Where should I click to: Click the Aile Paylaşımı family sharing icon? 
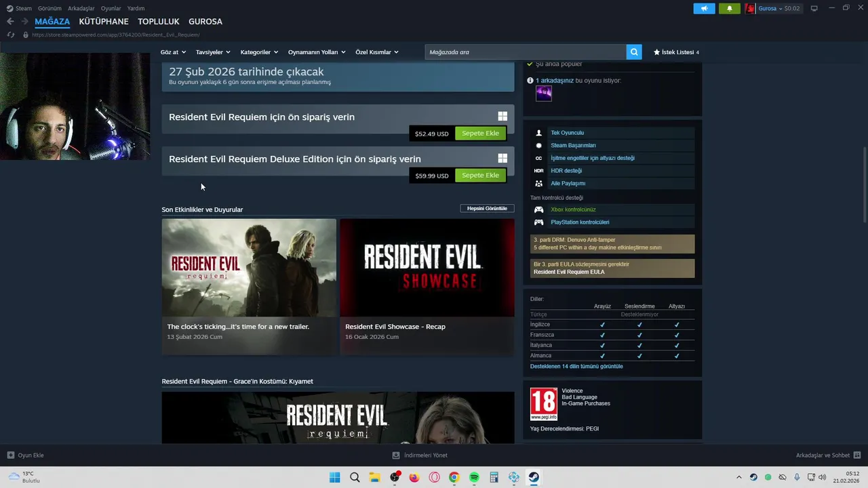coord(538,183)
